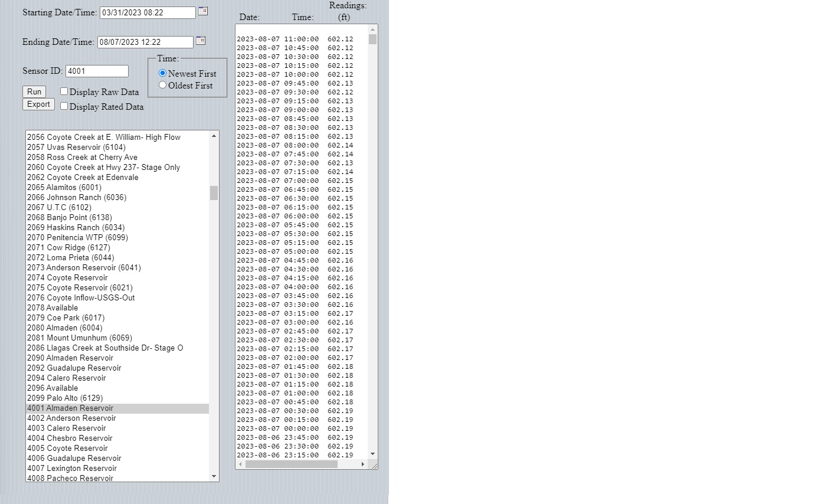Click the sensor list scroll-up arrow

pyautogui.click(x=214, y=136)
